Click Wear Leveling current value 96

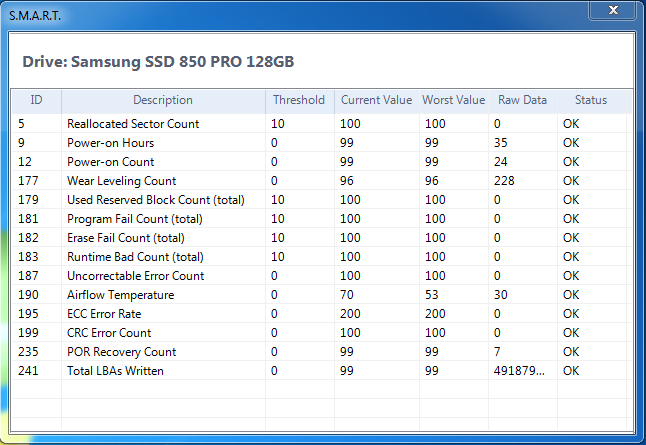tap(346, 180)
